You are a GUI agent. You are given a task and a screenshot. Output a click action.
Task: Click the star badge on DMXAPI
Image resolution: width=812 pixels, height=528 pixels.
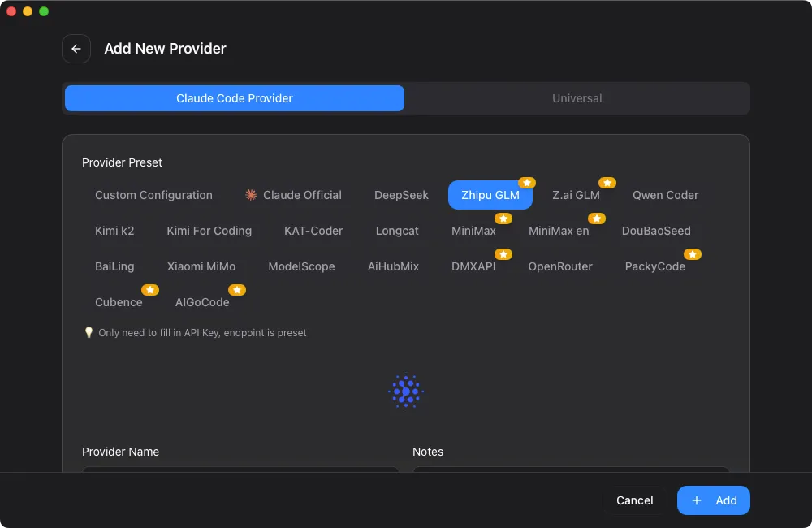(503, 254)
